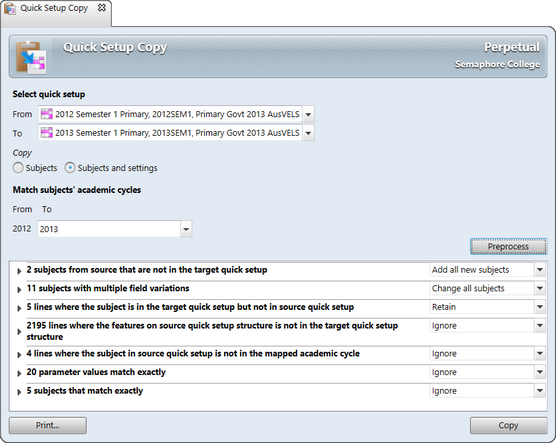Screen dimensions: 556x443
Task: Select the Subjects radio button
Action: point(18,168)
